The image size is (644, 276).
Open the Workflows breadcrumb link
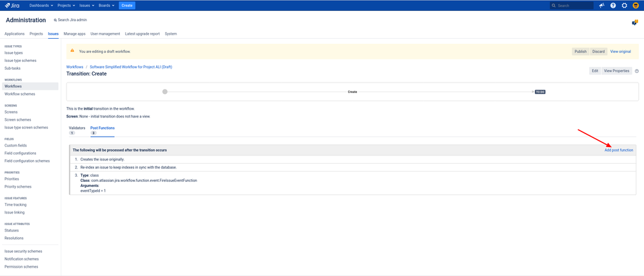pos(75,66)
